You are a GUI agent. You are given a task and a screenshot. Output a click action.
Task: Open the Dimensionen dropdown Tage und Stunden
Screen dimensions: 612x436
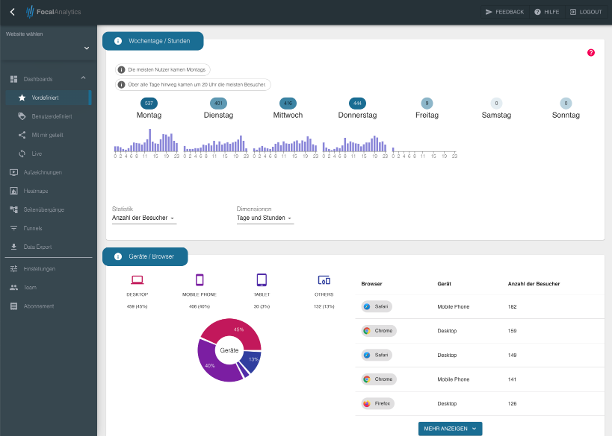tap(264, 218)
